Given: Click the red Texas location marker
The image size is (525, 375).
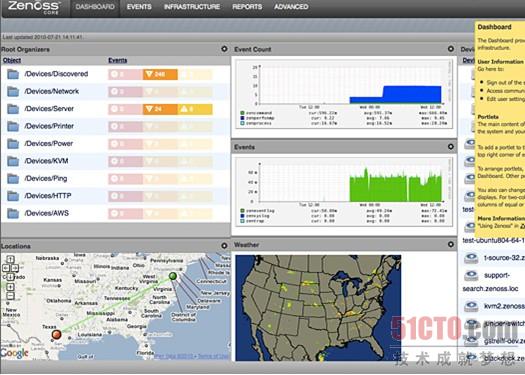Looking at the screenshot, I should (57, 334).
